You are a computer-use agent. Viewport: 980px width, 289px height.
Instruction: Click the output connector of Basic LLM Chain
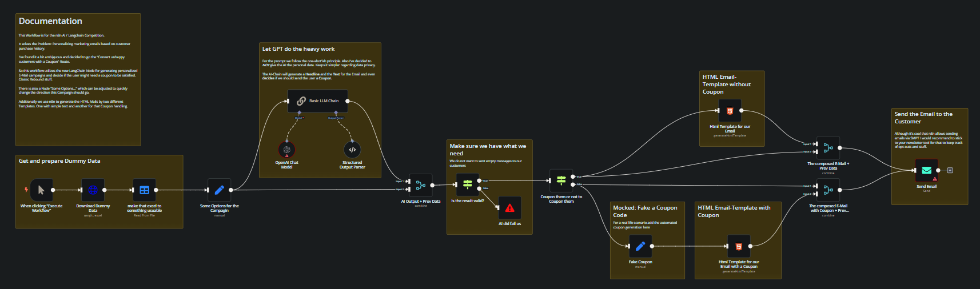pos(348,101)
